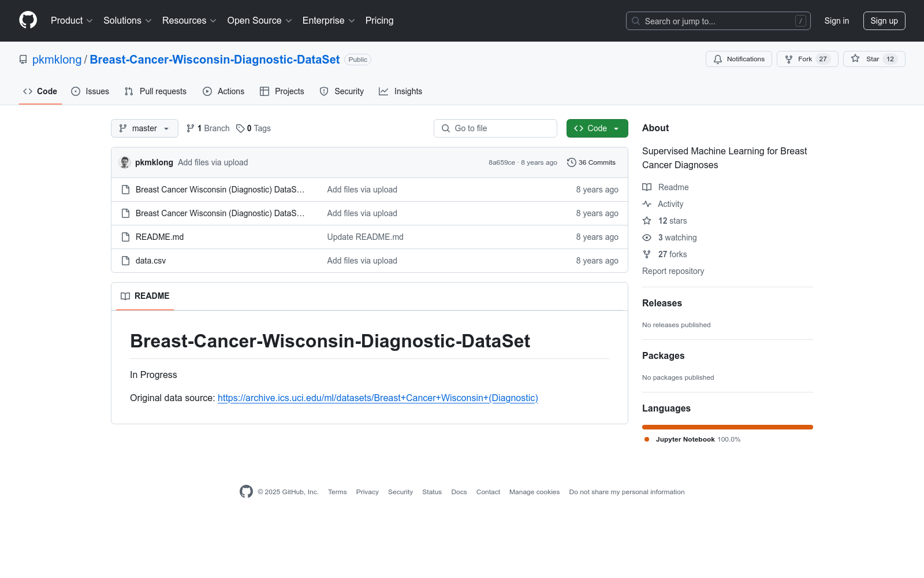924x578 pixels.
Task: Expand the Open Source menu
Action: point(260,21)
